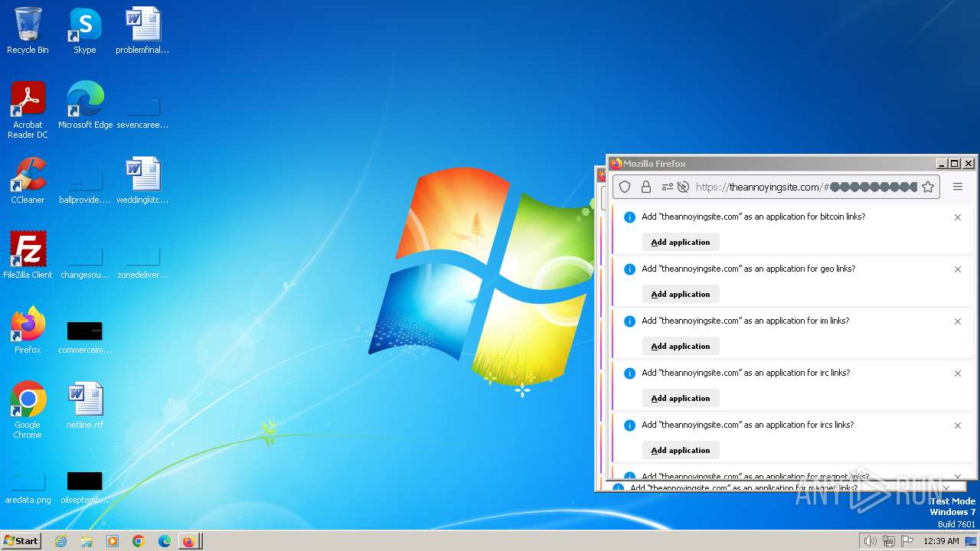Launch Firefox from the desktop icon
980x551 pixels.
[28, 331]
